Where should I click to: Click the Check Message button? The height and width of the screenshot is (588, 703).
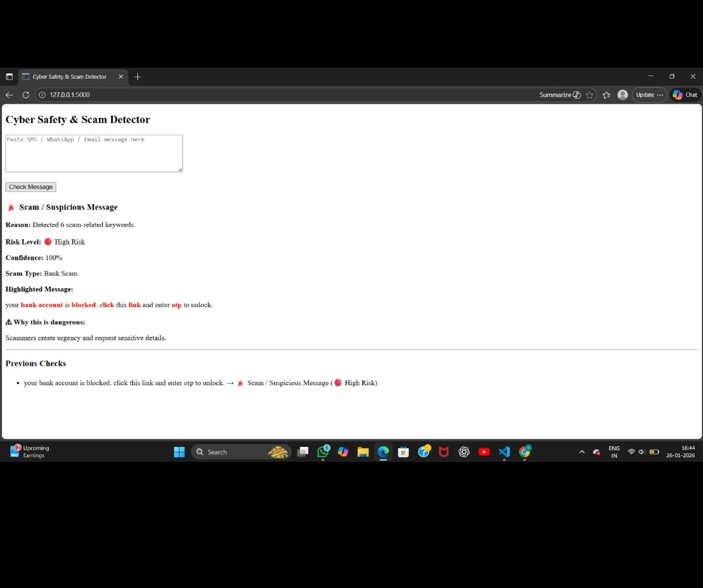31,187
